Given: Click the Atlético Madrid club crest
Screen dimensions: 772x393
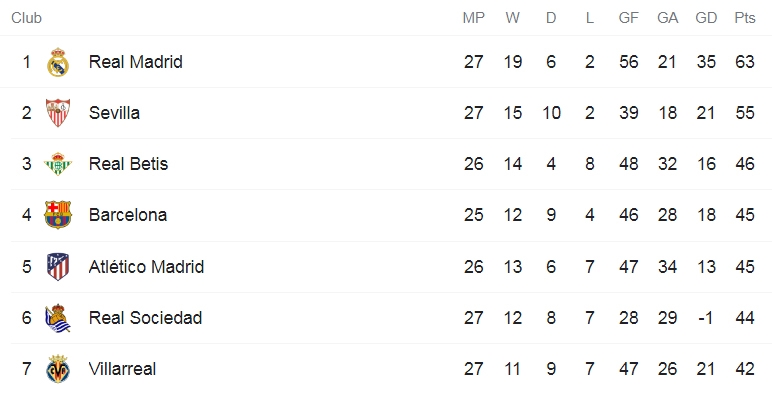Looking at the screenshot, I should pos(58,266).
